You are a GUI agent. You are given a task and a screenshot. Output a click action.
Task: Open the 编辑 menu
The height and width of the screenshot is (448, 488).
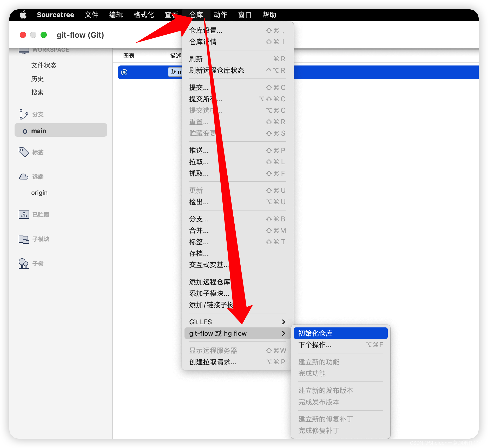pyautogui.click(x=116, y=15)
